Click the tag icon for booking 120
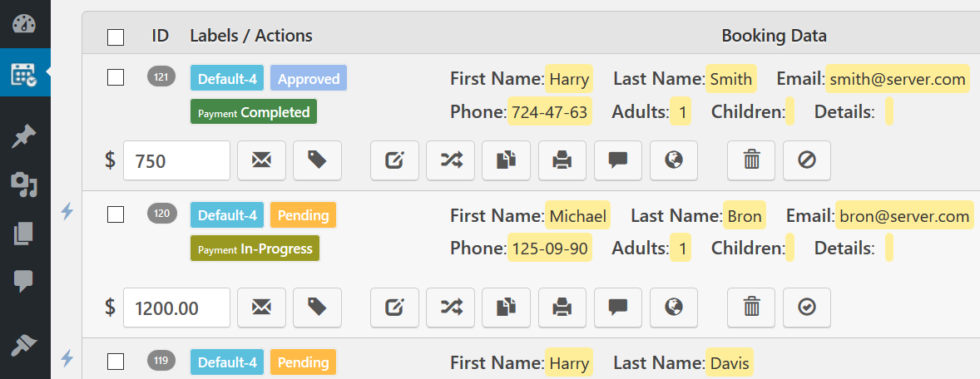 pyautogui.click(x=318, y=308)
